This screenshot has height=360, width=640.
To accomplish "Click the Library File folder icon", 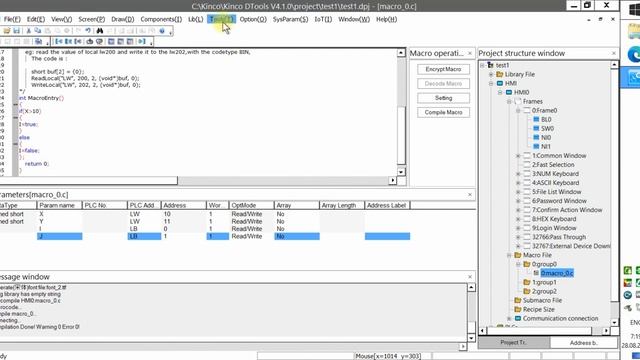I will click(x=500, y=74).
